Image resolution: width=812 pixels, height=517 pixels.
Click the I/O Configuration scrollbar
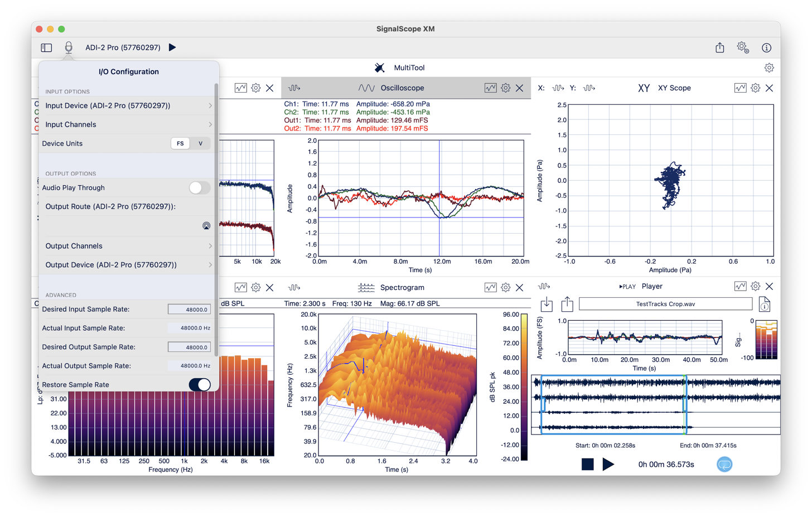(216, 220)
